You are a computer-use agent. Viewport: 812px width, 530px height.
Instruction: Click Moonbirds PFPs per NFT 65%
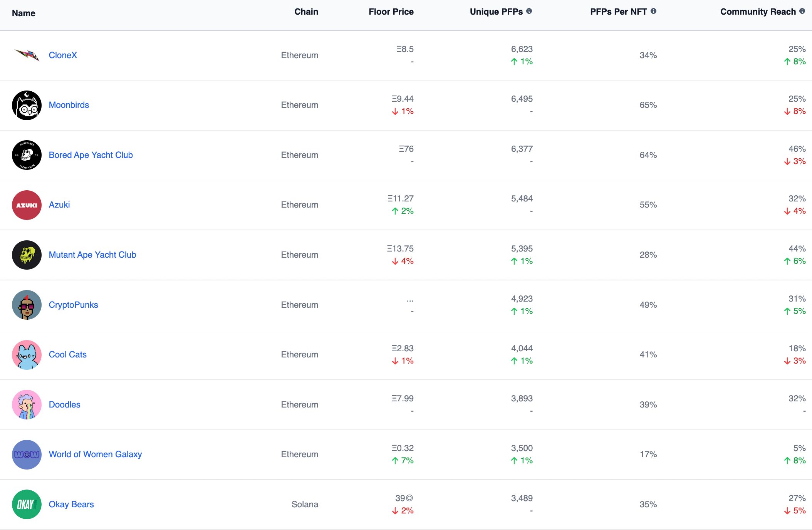648,105
